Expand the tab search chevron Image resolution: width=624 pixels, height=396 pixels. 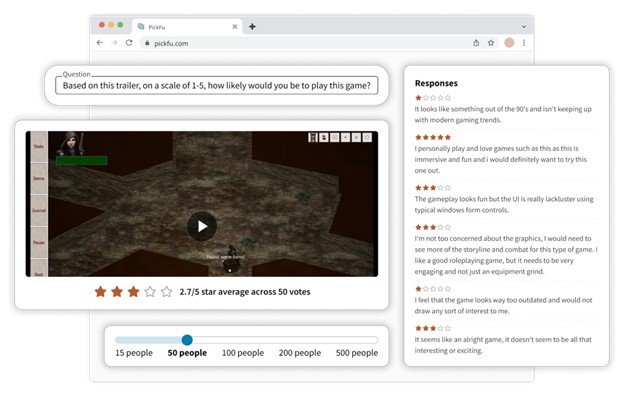(524, 27)
